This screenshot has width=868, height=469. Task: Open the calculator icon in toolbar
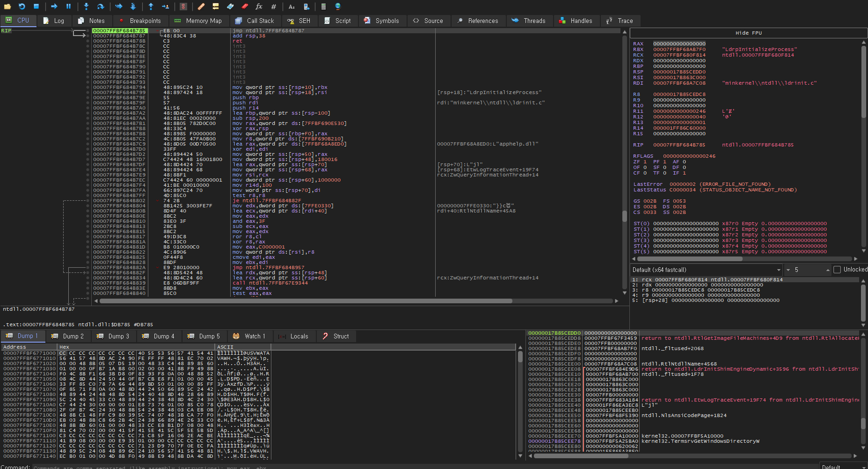pyautogui.click(x=323, y=7)
